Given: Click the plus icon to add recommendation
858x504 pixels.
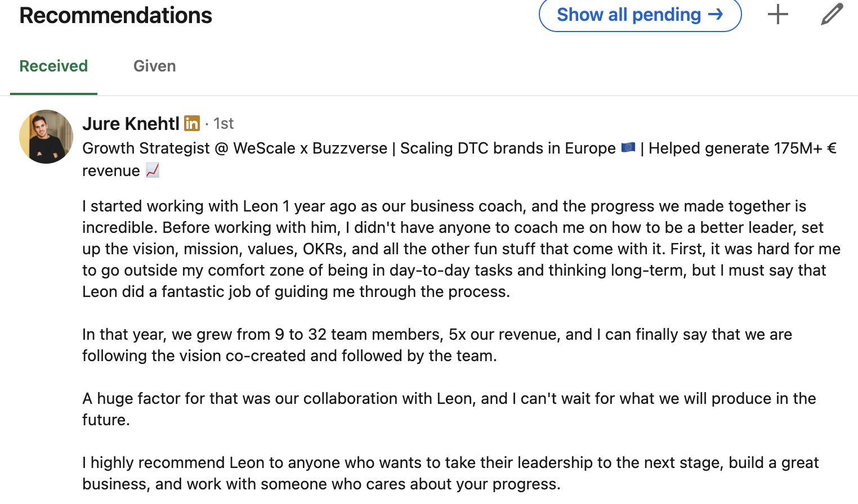Looking at the screenshot, I should click(777, 15).
